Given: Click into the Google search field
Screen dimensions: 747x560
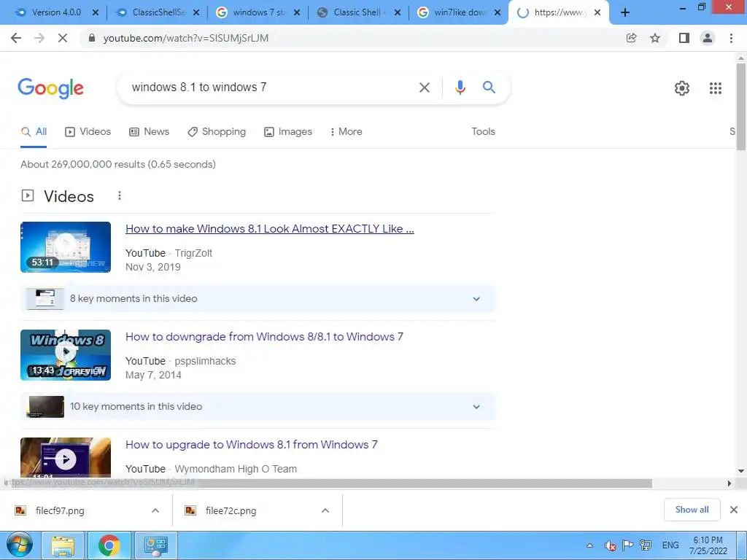Looking at the screenshot, I should (271, 87).
